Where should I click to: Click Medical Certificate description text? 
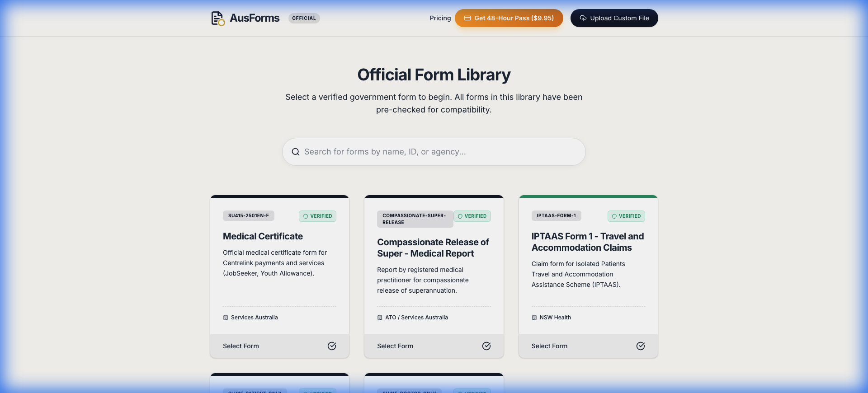[275, 263]
